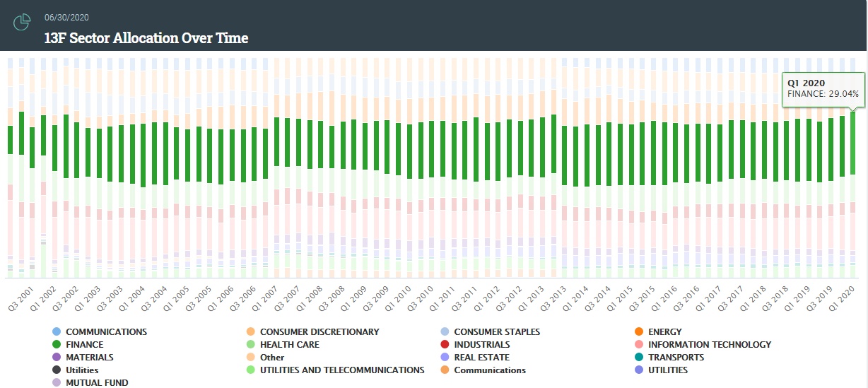
Task: Click the HEALTH CARE legend marker
Action: pos(250,344)
